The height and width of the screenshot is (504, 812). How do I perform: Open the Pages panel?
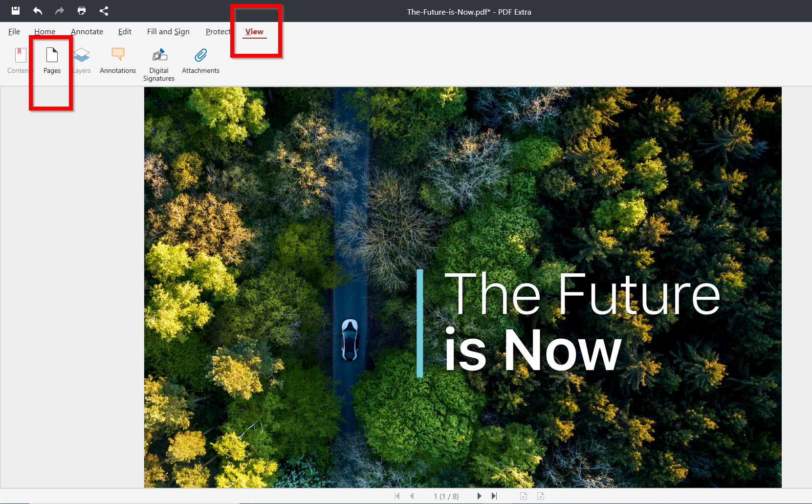(51, 61)
